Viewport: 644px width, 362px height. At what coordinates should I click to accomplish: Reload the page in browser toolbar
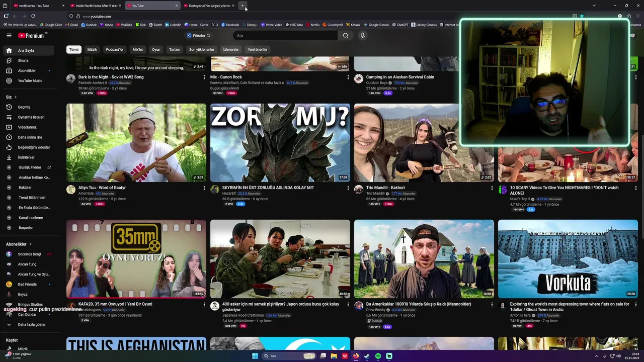[x=33, y=16]
